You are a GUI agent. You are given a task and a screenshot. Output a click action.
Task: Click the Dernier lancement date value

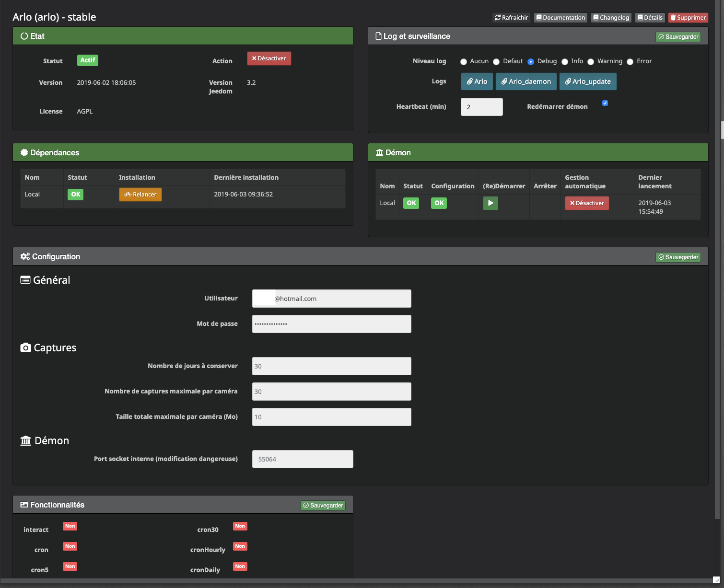[x=654, y=207]
